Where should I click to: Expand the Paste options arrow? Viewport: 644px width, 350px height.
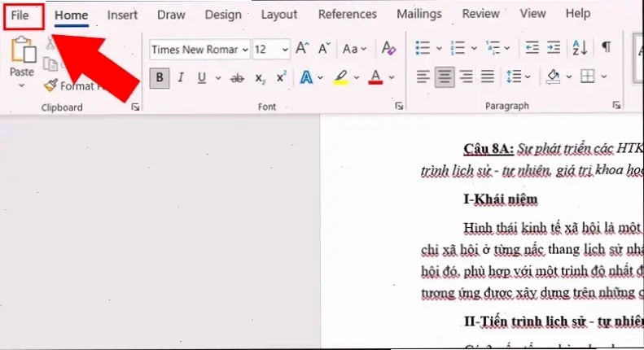point(21,85)
